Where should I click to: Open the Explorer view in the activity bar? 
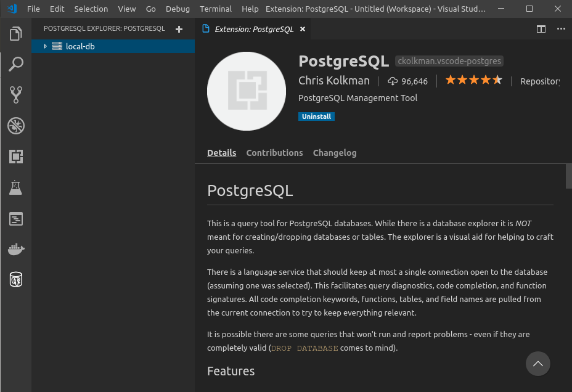click(15, 35)
